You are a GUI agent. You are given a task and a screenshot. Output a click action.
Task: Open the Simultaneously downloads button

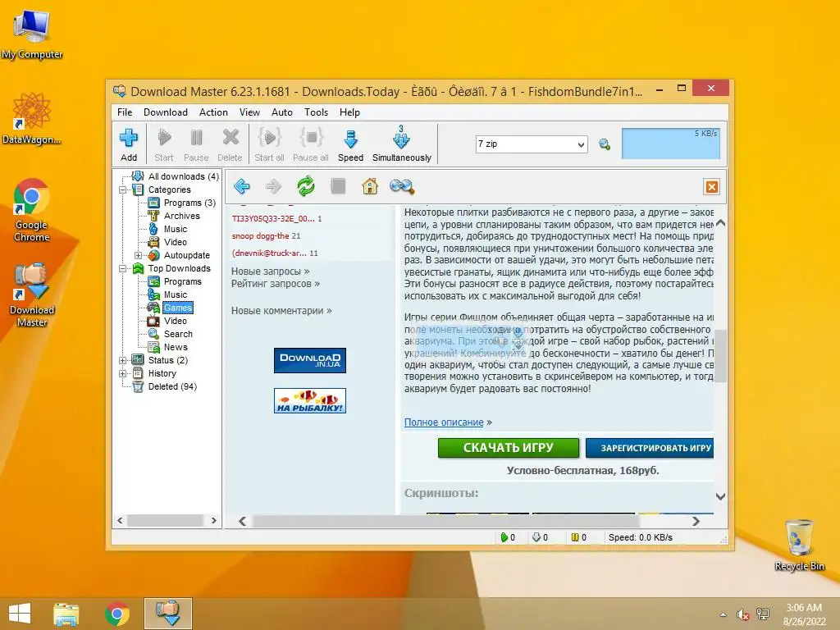point(402,144)
